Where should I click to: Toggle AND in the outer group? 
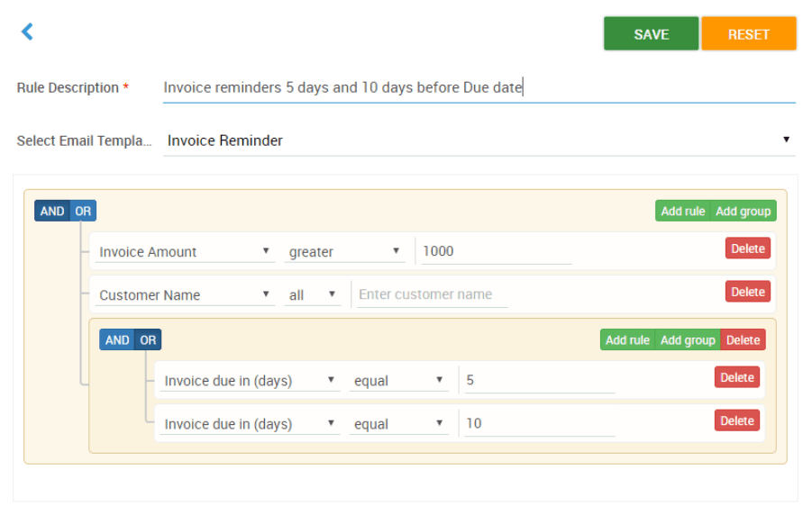[52, 211]
